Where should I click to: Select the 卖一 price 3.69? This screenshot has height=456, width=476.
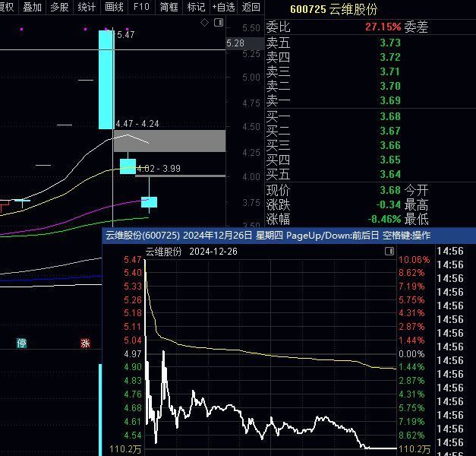(x=390, y=100)
